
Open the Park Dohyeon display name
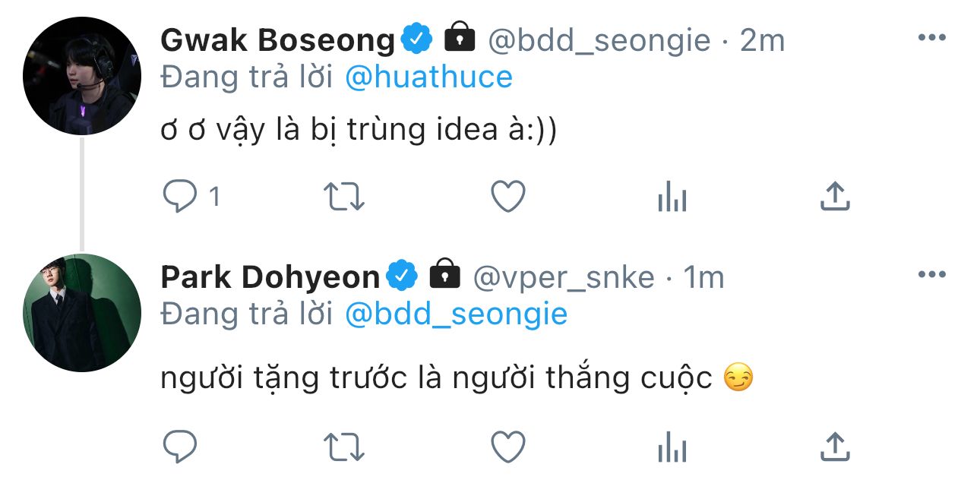(270, 277)
